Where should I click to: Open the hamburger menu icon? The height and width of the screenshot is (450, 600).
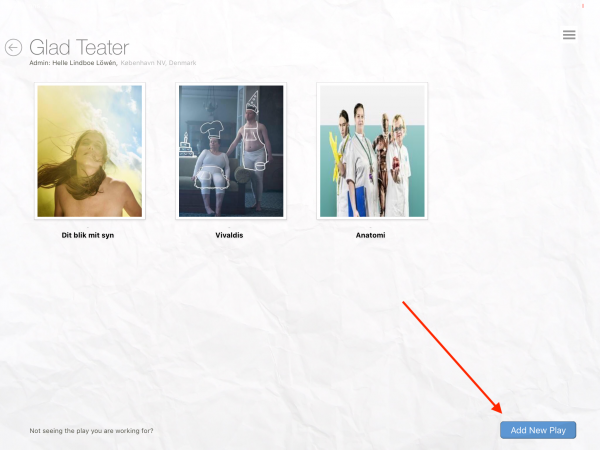[569, 35]
